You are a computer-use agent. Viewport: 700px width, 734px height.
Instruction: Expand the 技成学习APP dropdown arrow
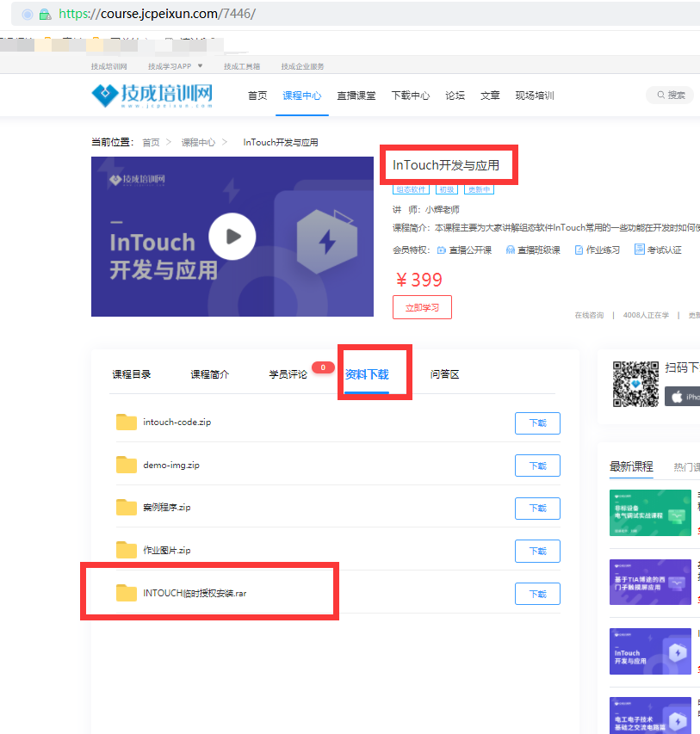point(200,66)
